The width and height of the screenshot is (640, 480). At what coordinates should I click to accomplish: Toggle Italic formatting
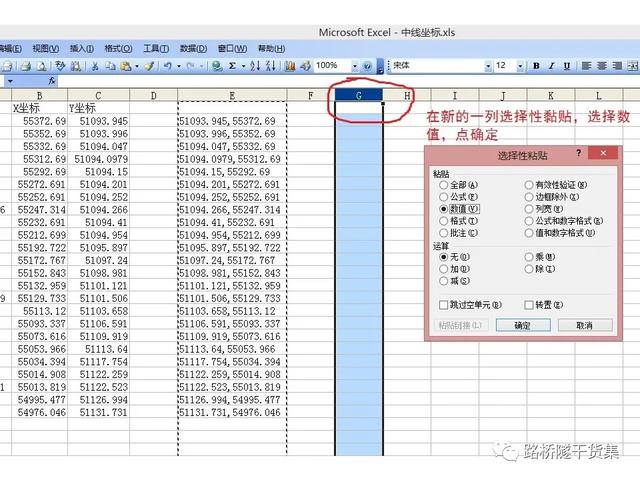coord(551,66)
